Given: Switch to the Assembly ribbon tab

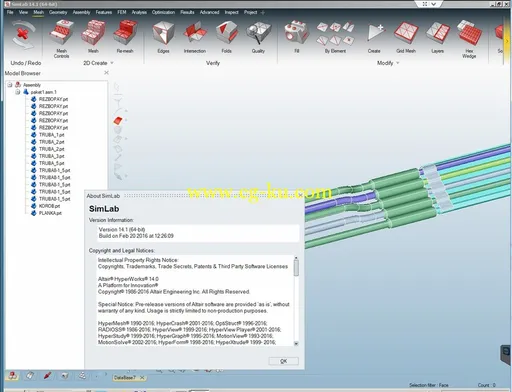Looking at the screenshot, I should 81,12.
